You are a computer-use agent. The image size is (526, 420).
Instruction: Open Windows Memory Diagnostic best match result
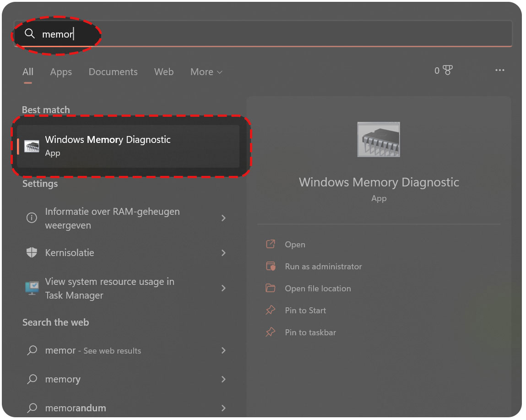pos(129,146)
